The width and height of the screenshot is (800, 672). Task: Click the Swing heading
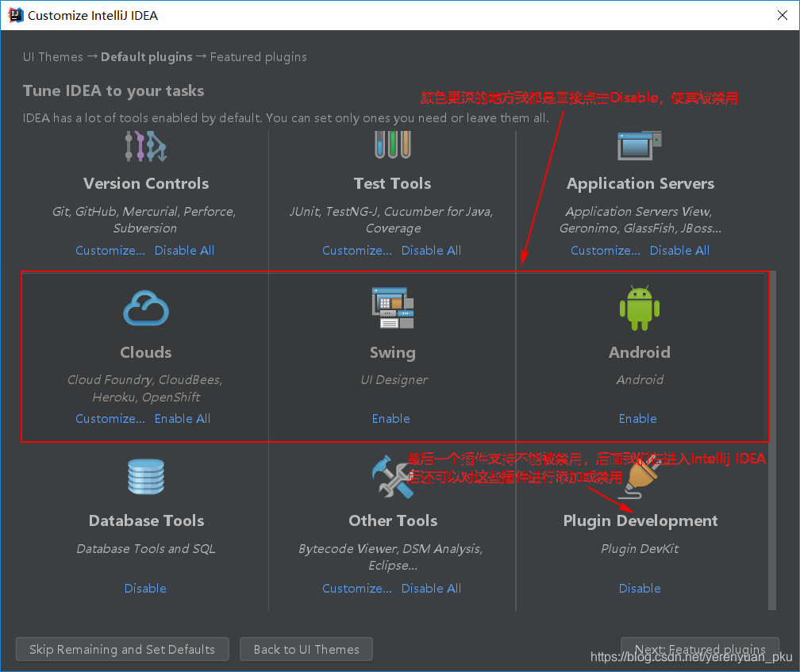click(x=392, y=352)
